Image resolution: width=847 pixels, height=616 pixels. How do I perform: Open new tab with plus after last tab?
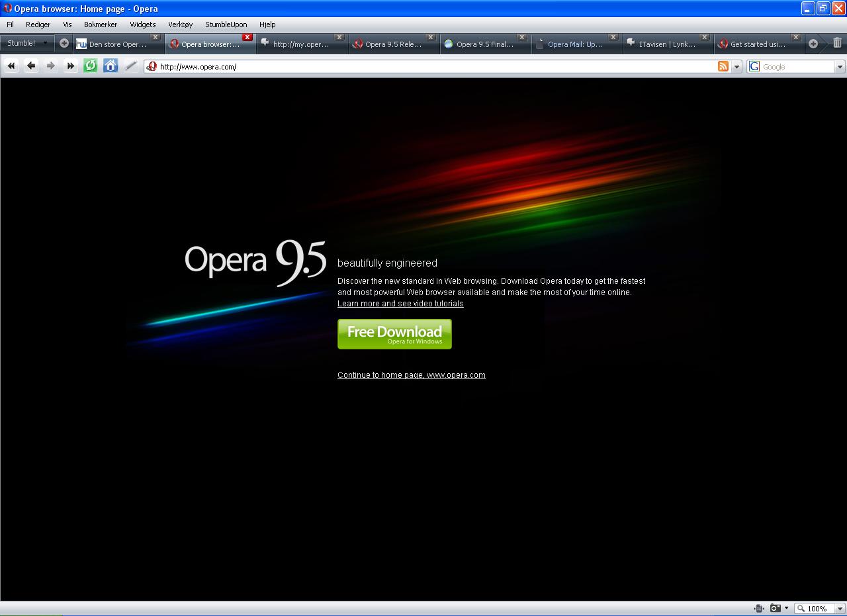coord(813,44)
